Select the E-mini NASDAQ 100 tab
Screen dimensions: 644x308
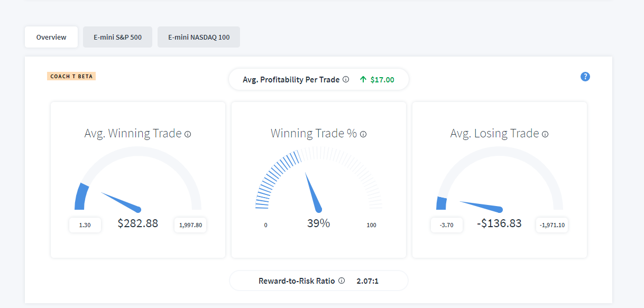(x=199, y=37)
